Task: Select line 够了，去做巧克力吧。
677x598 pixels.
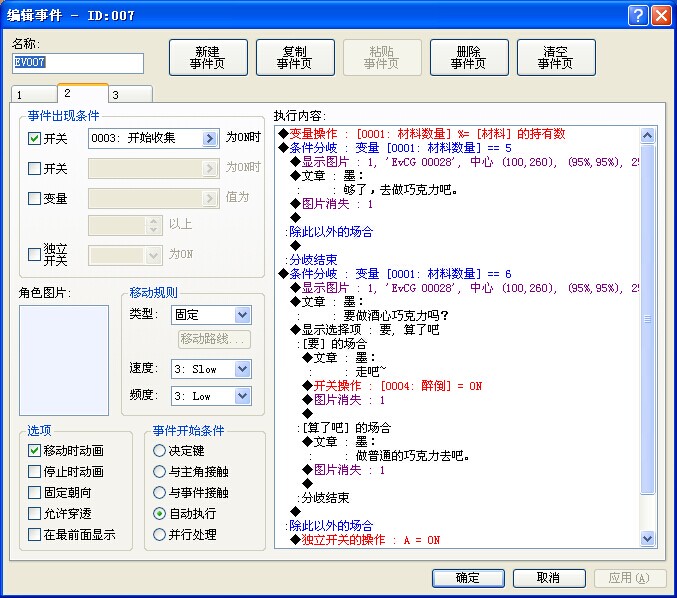Action: 400,190
